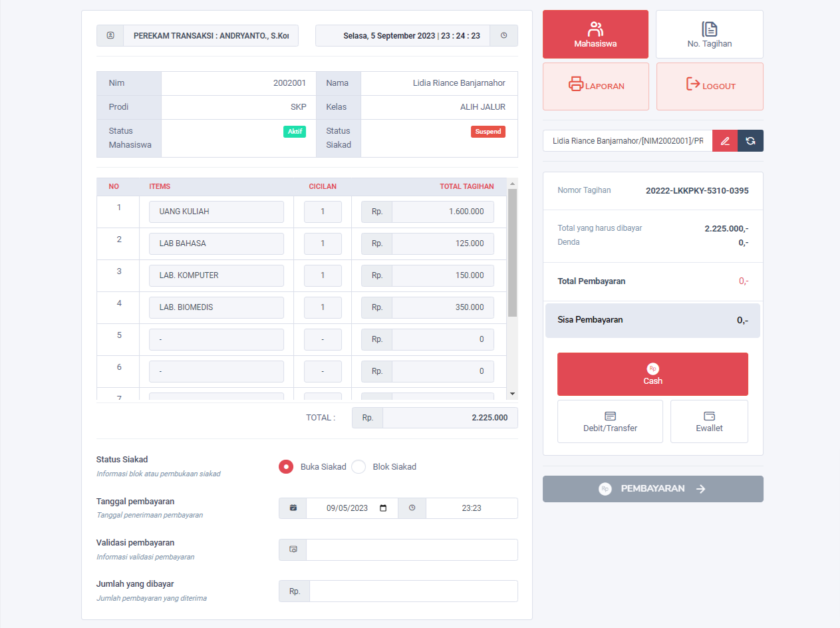Click the clock icon before payment time
This screenshot has height=628, width=840.
(412, 508)
